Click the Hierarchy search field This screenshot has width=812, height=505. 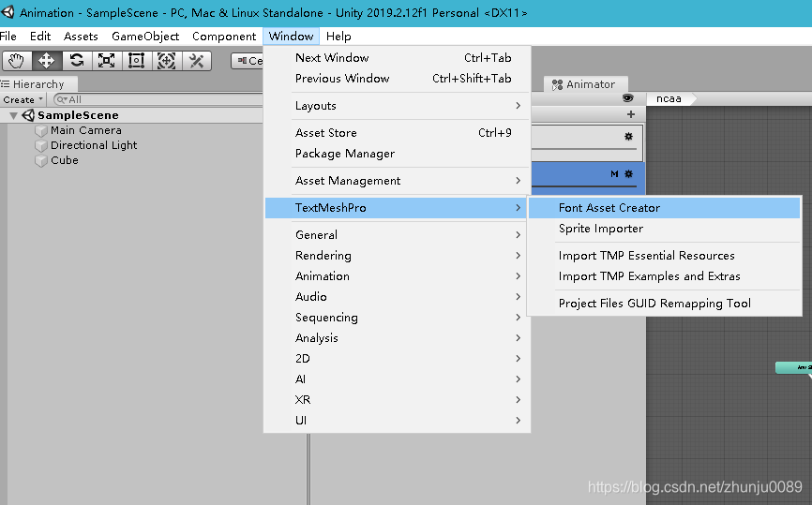point(158,100)
